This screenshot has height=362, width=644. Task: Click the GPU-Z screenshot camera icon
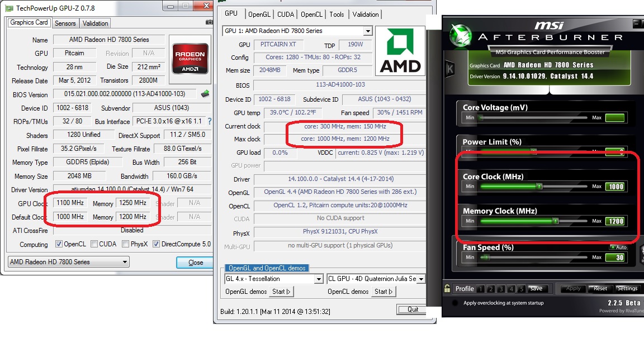(209, 22)
